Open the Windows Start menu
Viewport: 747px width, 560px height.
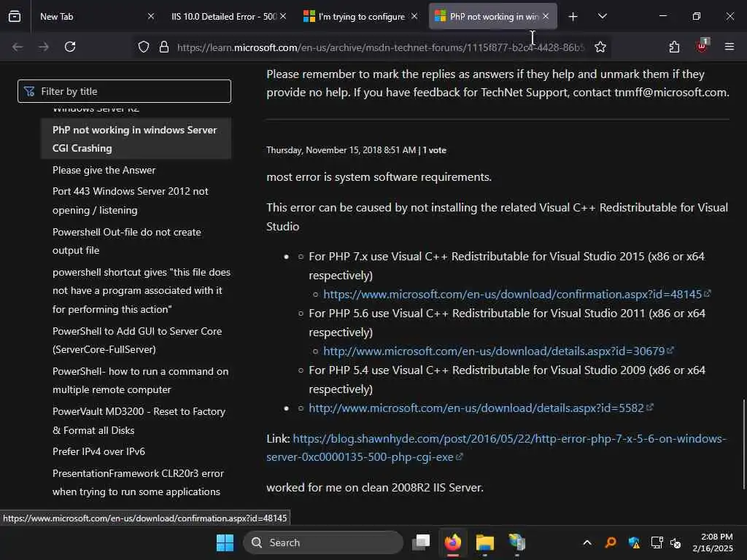tap(225, 542)
